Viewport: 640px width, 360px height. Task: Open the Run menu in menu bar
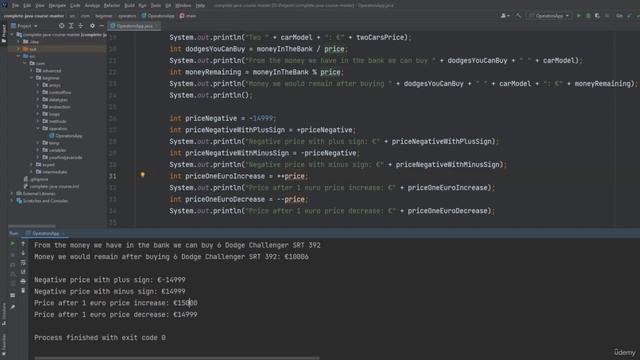tap(142, 6)
